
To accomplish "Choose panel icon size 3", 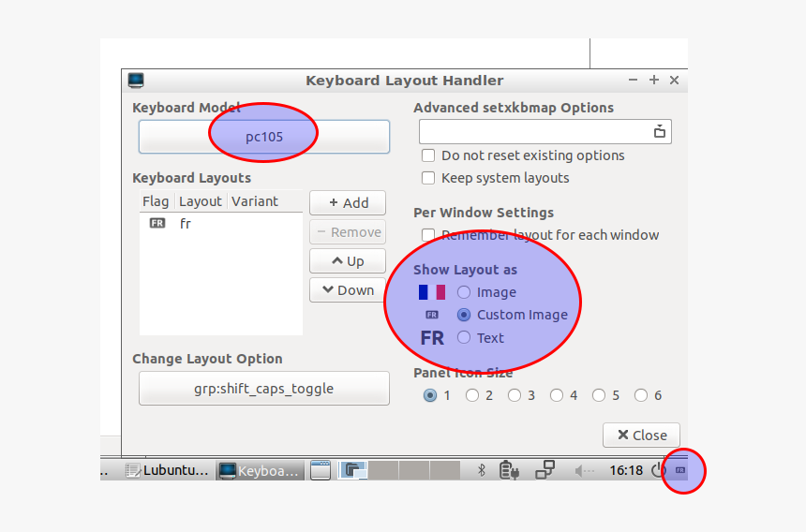I will 514,395.
